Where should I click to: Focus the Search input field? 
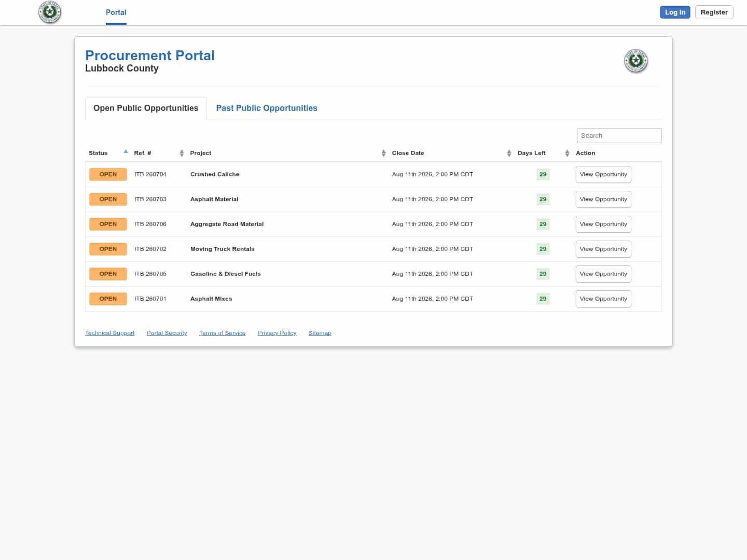click(x=619, y=135)
